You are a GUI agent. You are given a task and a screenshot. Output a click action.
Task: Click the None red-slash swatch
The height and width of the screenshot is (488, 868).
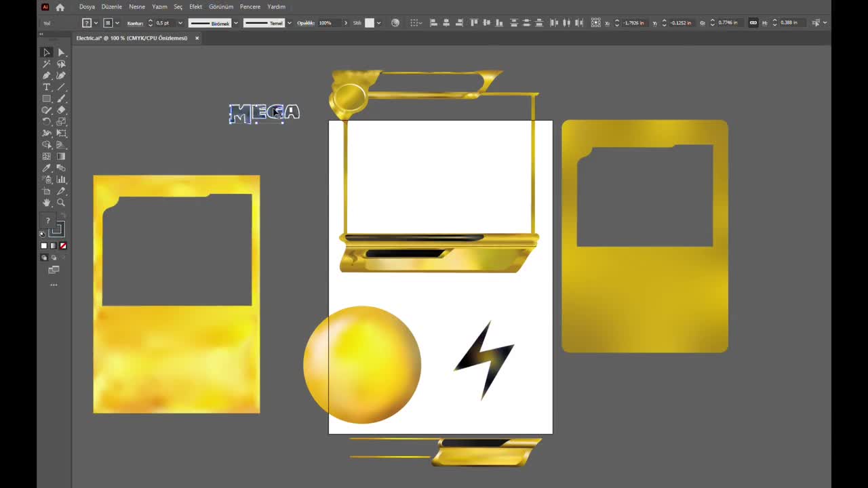63,246
